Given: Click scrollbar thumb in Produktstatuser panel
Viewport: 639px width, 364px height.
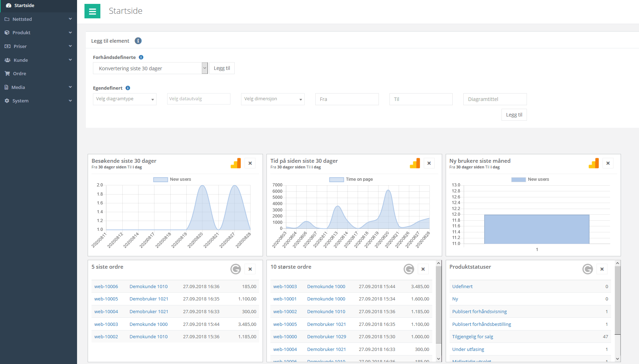Looking at the screenshot, I should (x=617, y=300).
